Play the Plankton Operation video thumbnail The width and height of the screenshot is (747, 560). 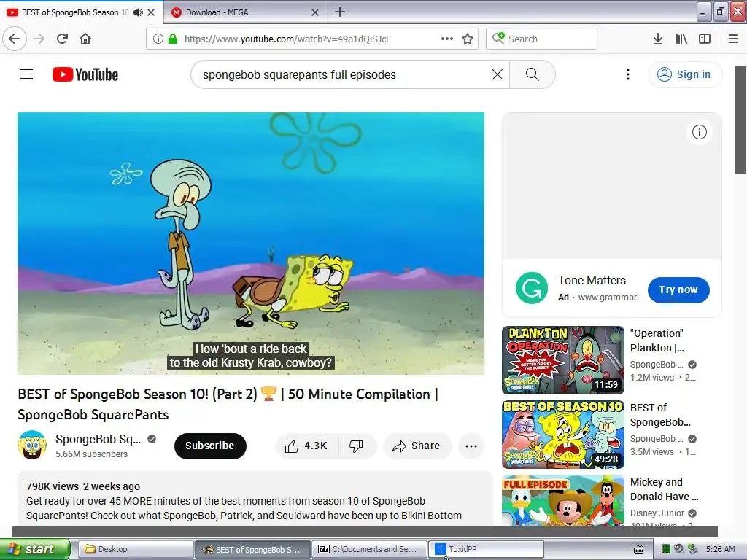562,360
